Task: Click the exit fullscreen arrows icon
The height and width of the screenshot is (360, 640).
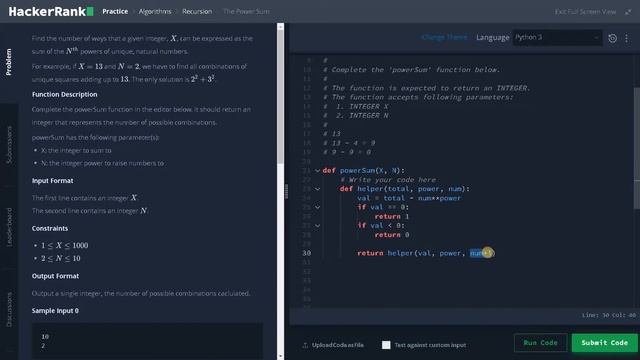Action: (628, 12)
